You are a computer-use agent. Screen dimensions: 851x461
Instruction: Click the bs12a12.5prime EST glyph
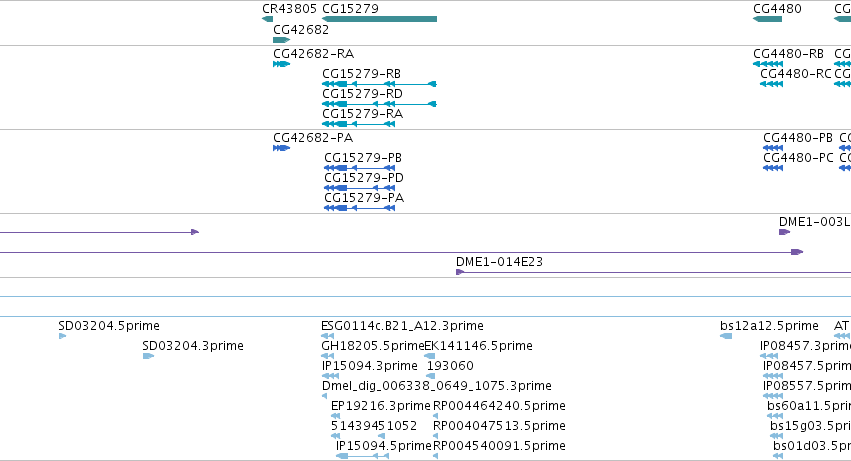click(726, 336)
